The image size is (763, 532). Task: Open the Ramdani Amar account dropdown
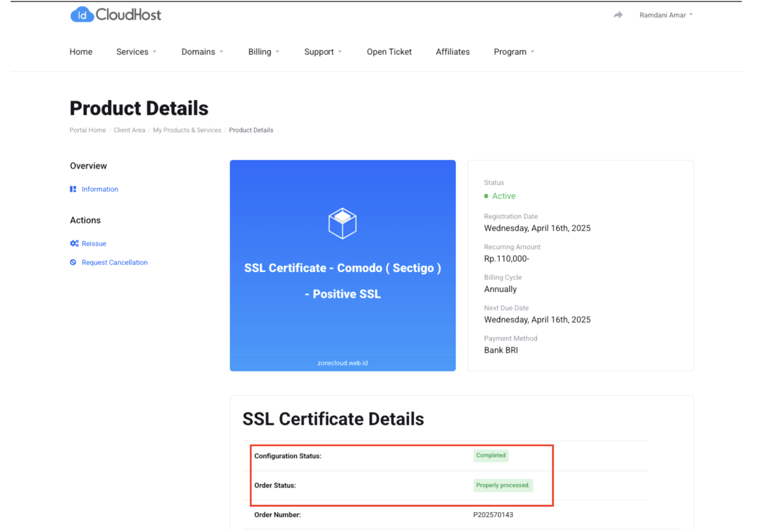click(x=666, y=15)
